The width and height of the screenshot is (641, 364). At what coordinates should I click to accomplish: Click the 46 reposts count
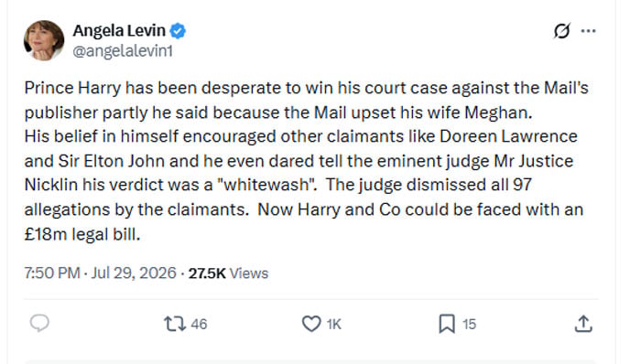(199, 324)
